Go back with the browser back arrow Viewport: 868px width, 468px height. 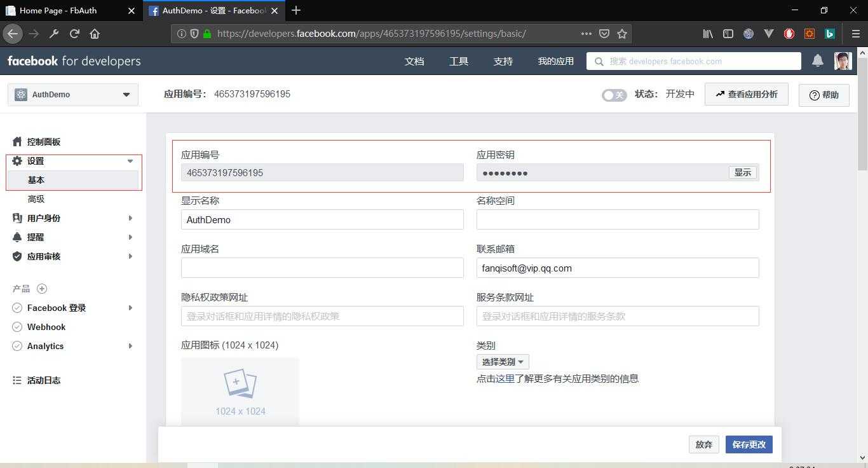click(x=13, y=34)
